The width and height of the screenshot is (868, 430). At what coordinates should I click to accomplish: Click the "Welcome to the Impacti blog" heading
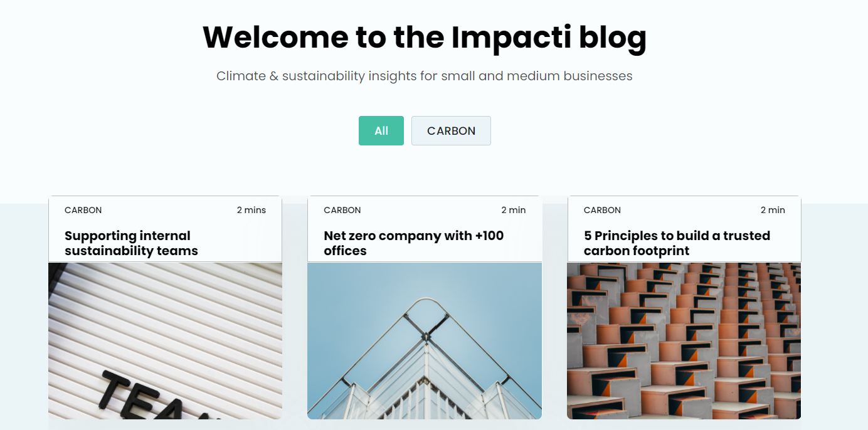[x=425, y=38]
